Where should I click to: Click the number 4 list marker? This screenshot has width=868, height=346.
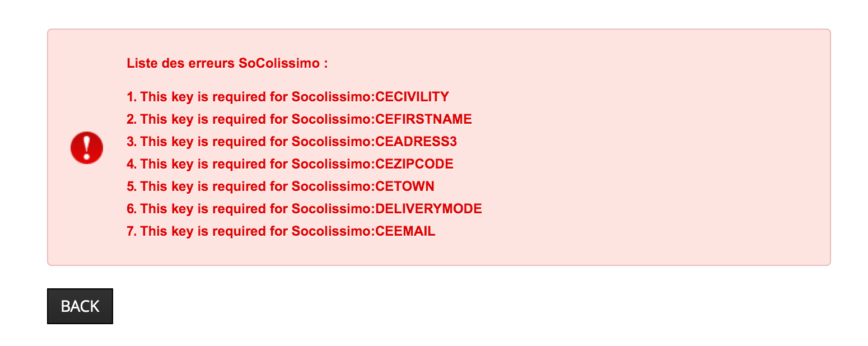[x=132, y=164]
